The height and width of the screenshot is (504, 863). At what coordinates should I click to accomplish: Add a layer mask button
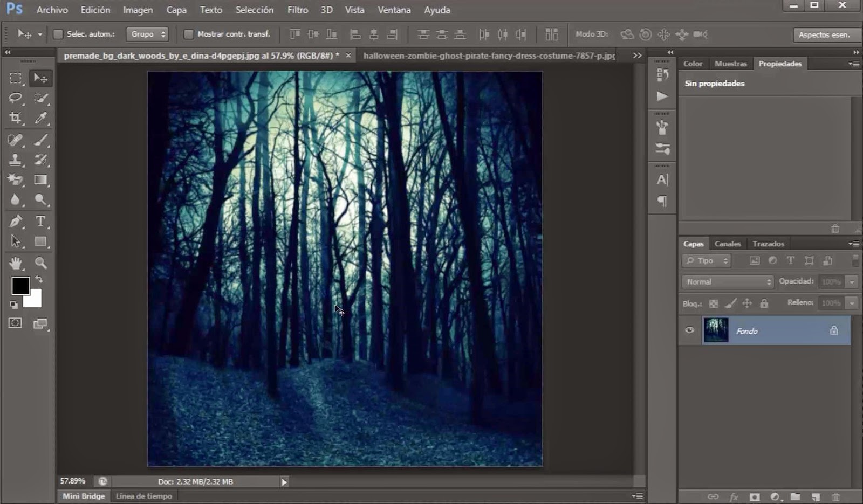(755, 496)
